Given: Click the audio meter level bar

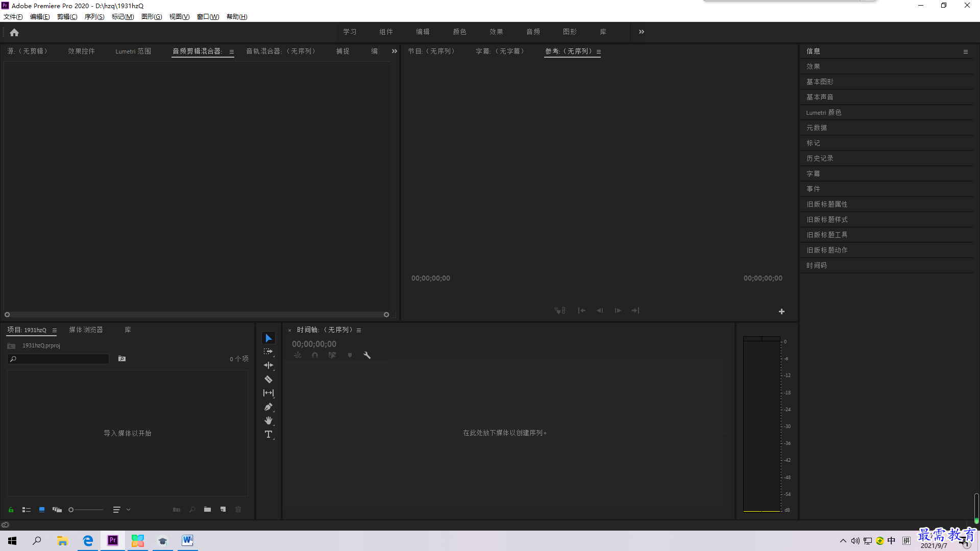Looking at the screenshot, I should (762, 424).
